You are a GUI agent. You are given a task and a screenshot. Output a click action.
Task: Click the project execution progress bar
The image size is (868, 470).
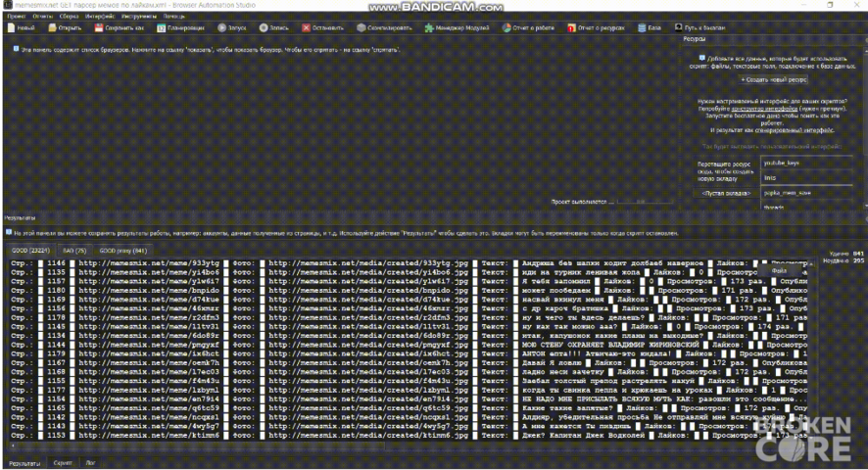tap(645, 202)
